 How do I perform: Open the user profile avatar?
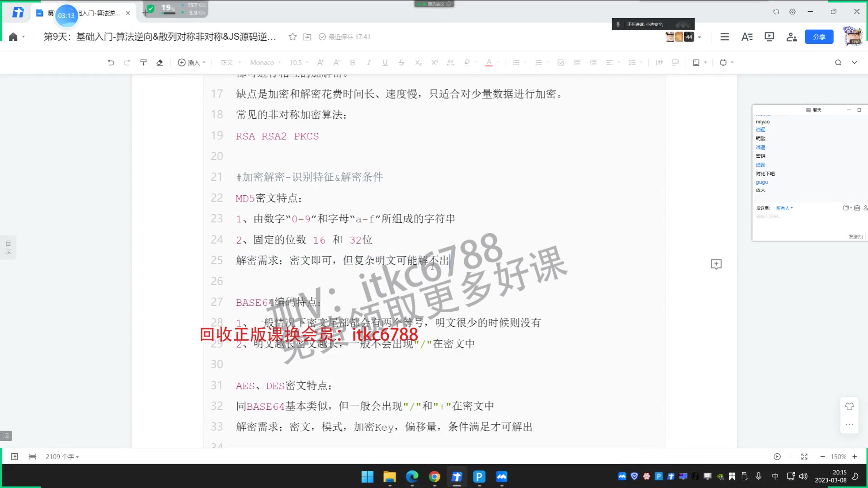click(853, 36)
